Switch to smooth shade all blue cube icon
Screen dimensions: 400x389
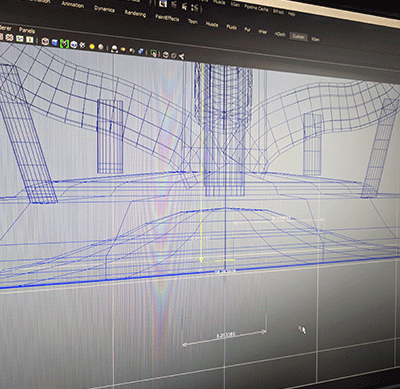click(55, 43)
